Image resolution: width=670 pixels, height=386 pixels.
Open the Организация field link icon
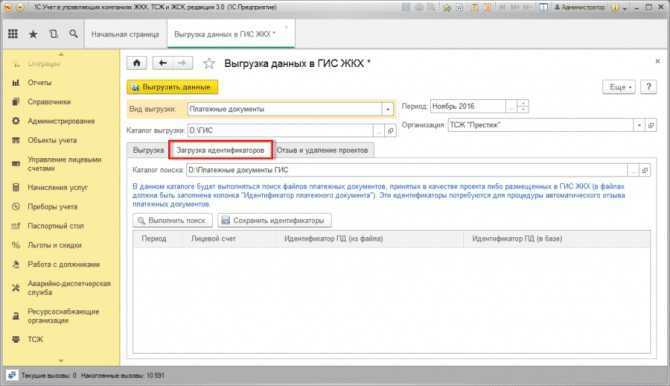coord(651,125)
